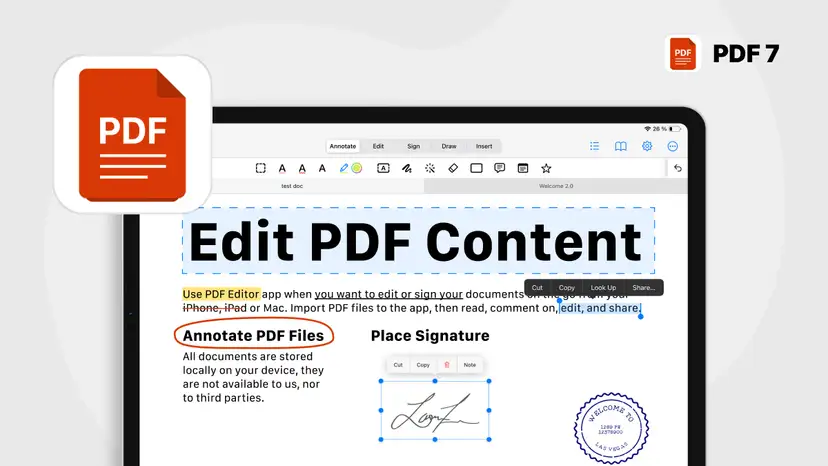Choose the pen highlighter tool
This screenshot has width=828, height=466.
pos(344,169)
